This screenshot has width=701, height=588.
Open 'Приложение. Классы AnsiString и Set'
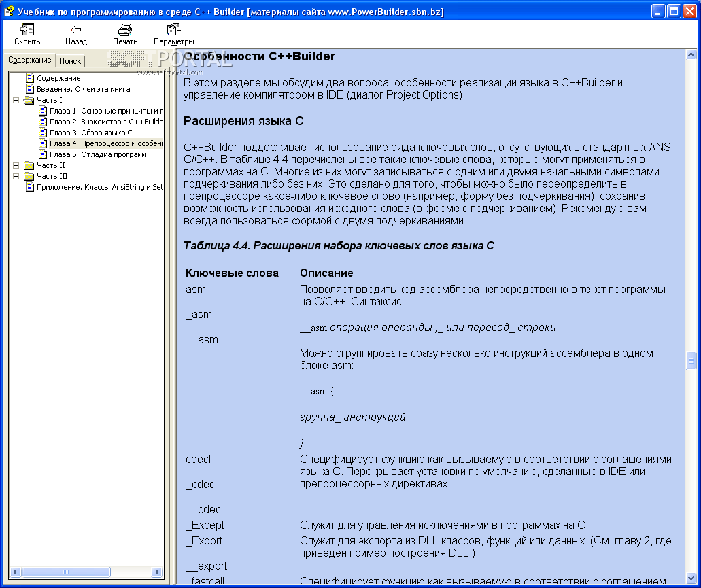pos(100,187)
